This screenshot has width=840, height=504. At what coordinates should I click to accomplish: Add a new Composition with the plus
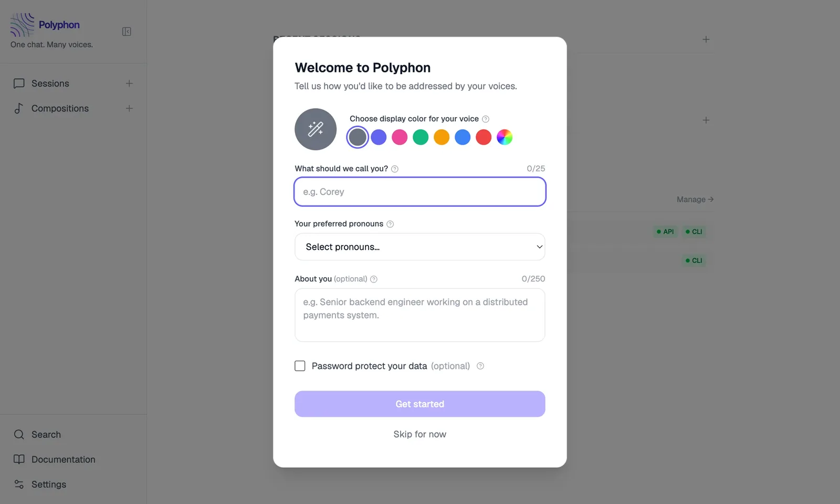[129, 108]
